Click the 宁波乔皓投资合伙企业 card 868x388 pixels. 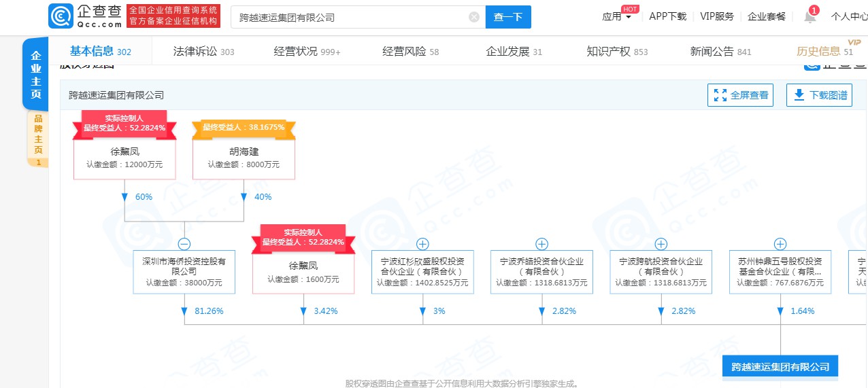click(x=541, y=272)
